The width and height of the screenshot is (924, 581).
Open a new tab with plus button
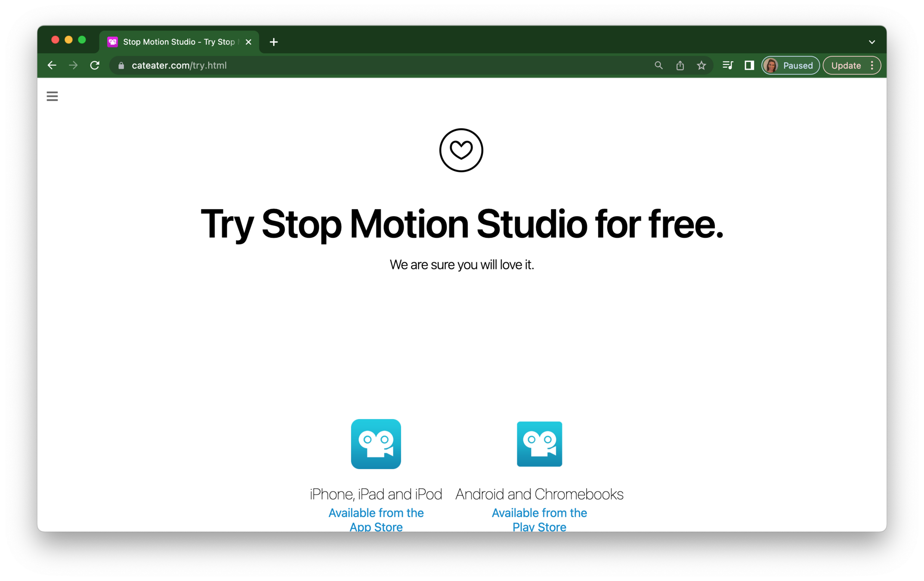point(274,42)
